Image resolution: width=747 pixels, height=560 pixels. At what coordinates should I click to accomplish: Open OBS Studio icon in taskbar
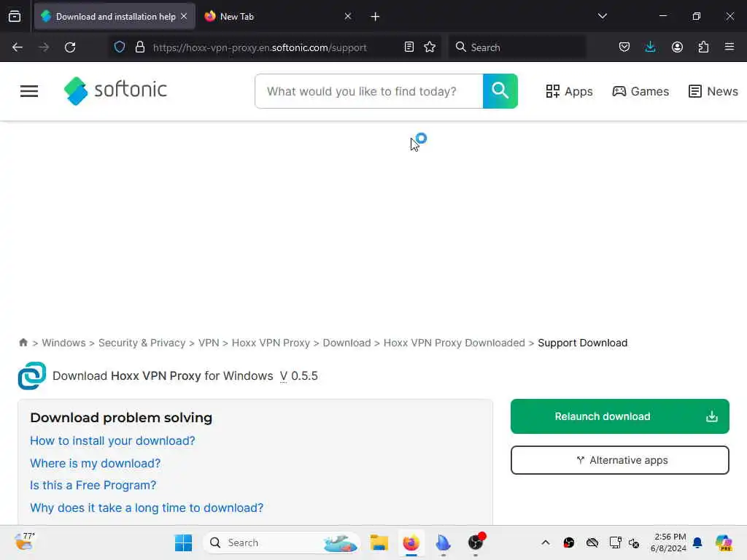(476, 542)
